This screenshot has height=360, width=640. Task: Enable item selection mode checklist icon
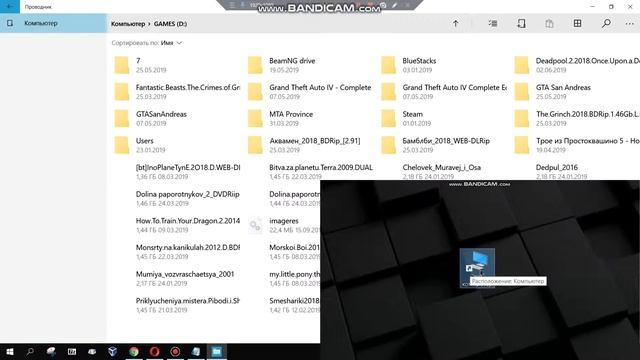(493, 24)
